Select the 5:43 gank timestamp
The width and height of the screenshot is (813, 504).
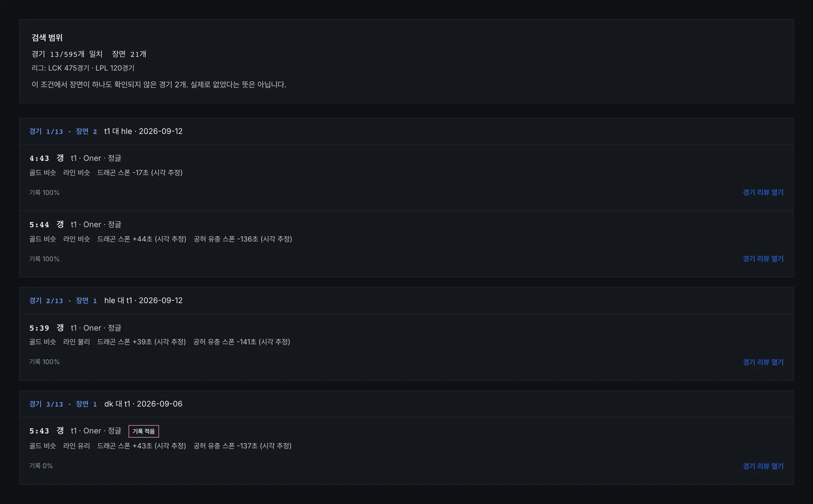39,431
